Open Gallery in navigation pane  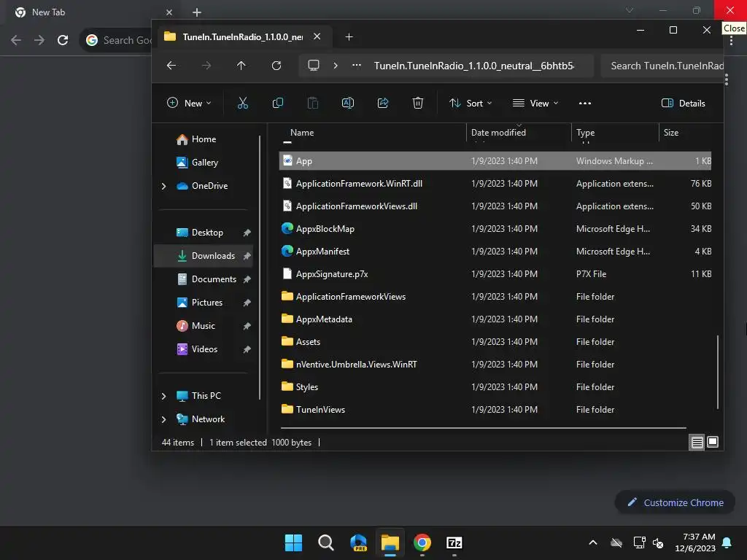tap(204, 163)
